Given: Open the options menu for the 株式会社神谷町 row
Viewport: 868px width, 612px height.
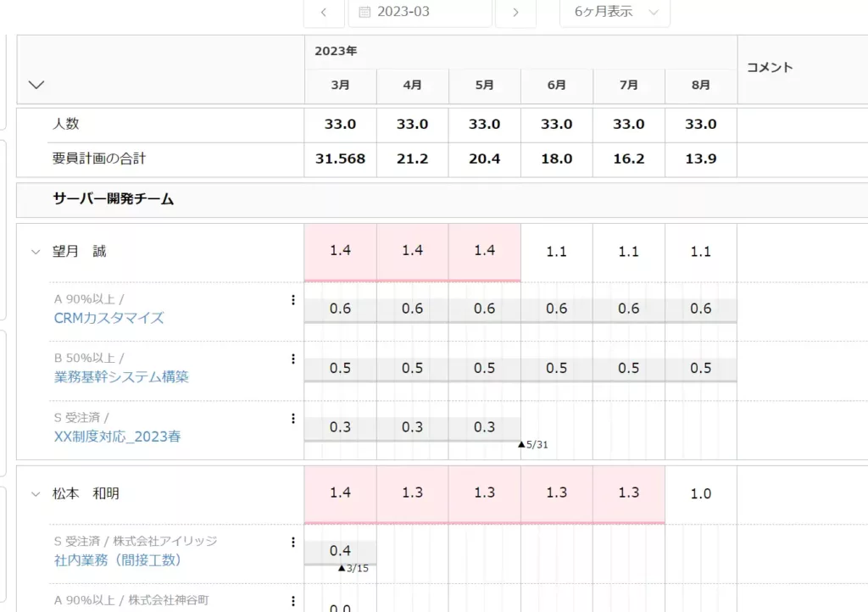Looking at the screenshot, I should pos(292,601).
